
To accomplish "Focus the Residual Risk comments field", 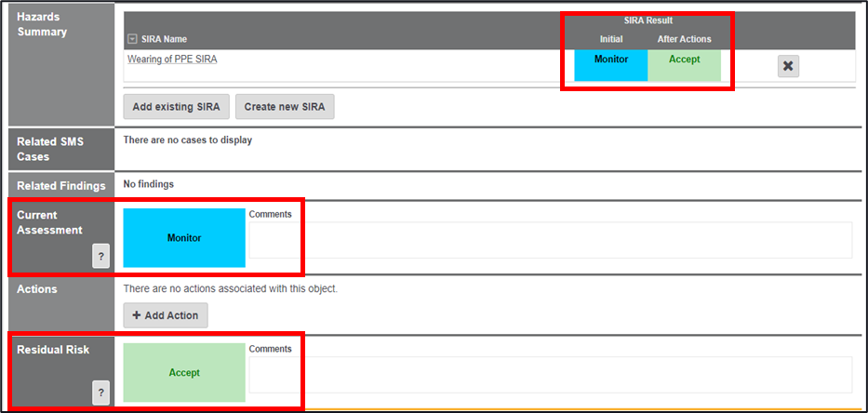I will coord(550,374).
